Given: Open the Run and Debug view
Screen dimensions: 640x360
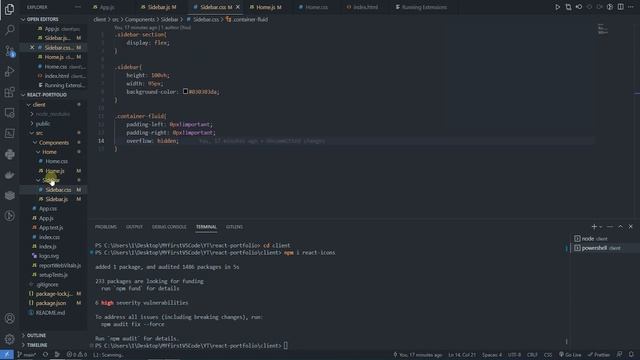Looking at the screenshot, I should pos(9,71).
